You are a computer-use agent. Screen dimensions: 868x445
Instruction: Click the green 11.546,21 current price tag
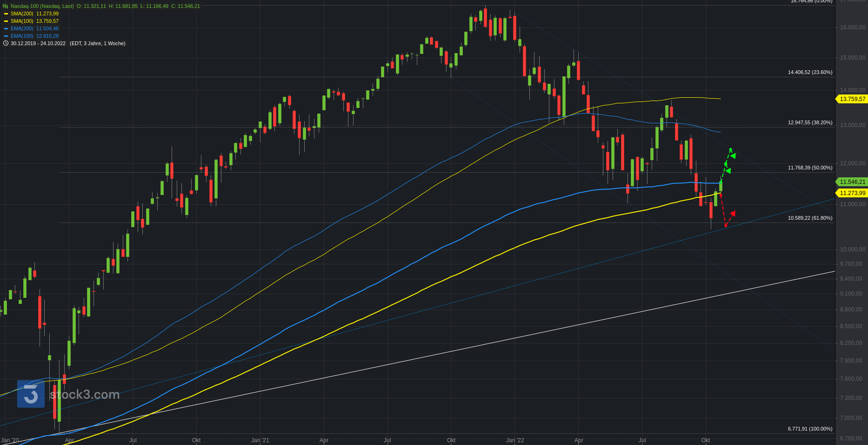tap(852, 182)
